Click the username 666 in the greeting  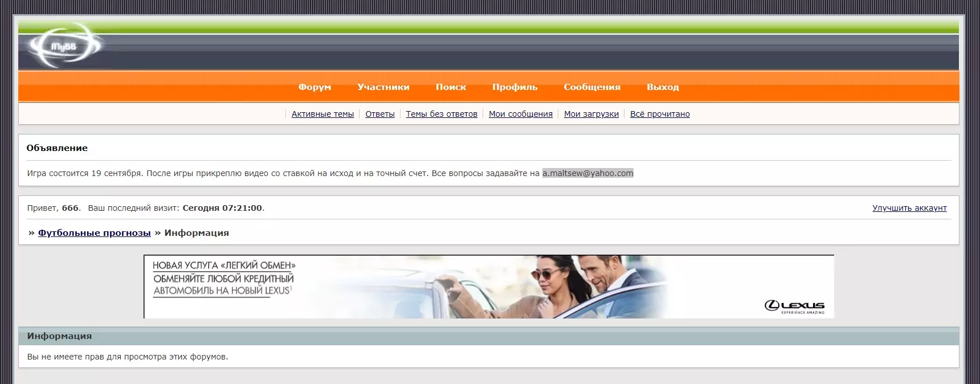[x=70, y=208]
